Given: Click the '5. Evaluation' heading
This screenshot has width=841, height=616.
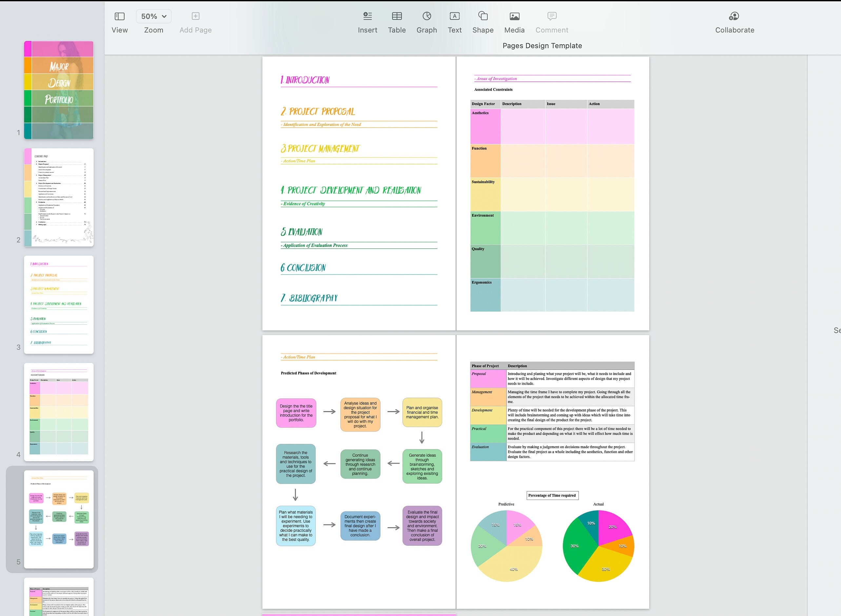Looking at the screenshot, I should (302, 231).
